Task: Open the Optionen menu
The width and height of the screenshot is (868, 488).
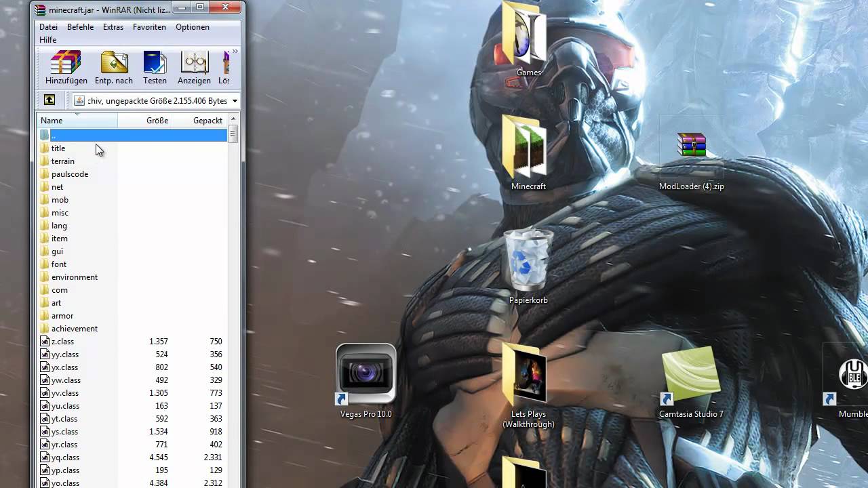Action: [x=192, y=27]
